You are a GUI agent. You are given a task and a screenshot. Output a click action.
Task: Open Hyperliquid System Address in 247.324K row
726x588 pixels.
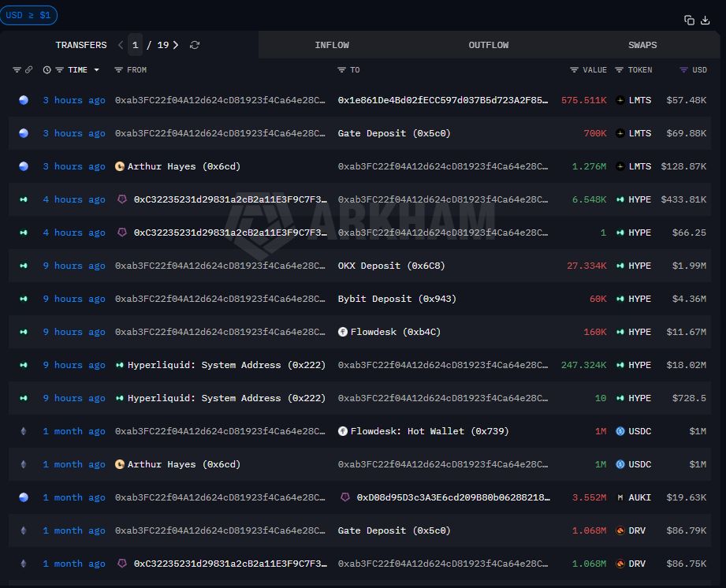226,365
